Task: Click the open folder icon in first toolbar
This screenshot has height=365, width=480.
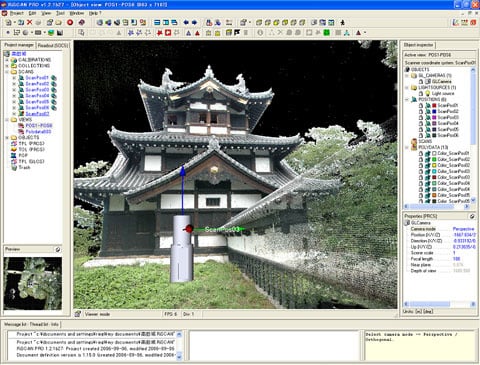Action: pyautogui.click(x=59, y=22)
